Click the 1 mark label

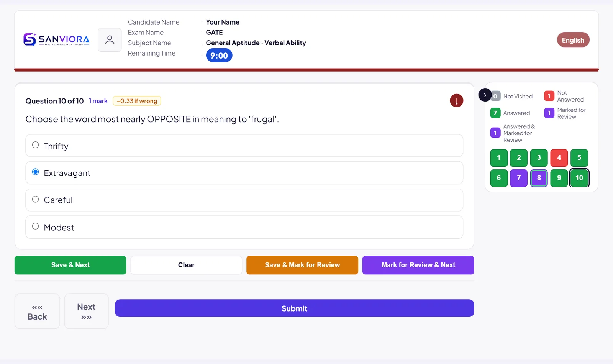point(98,101)
